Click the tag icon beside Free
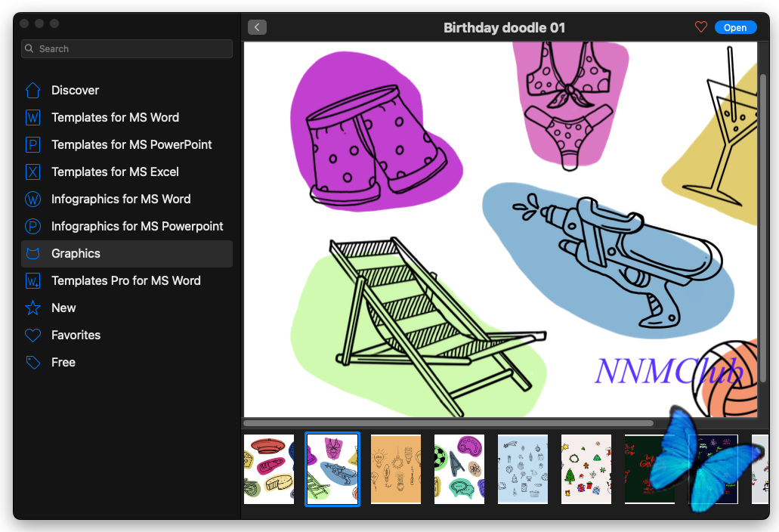 pyautogui.click(x=32, y=363)
